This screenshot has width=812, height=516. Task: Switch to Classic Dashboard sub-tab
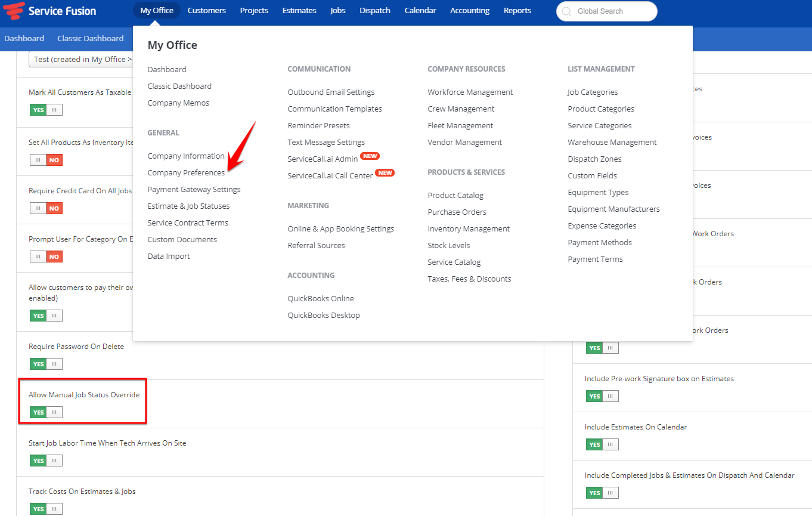[90, 38]
